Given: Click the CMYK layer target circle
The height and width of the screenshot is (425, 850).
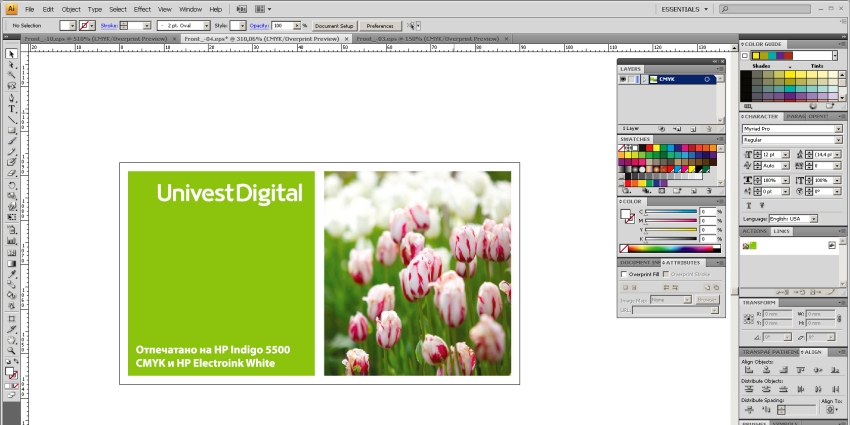Looking at the screenshot, I should [707, 79].
